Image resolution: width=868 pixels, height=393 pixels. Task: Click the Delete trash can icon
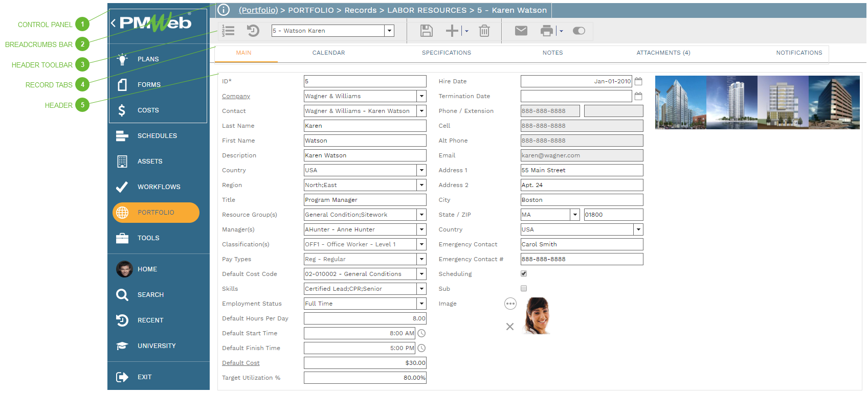coord(484,31)
